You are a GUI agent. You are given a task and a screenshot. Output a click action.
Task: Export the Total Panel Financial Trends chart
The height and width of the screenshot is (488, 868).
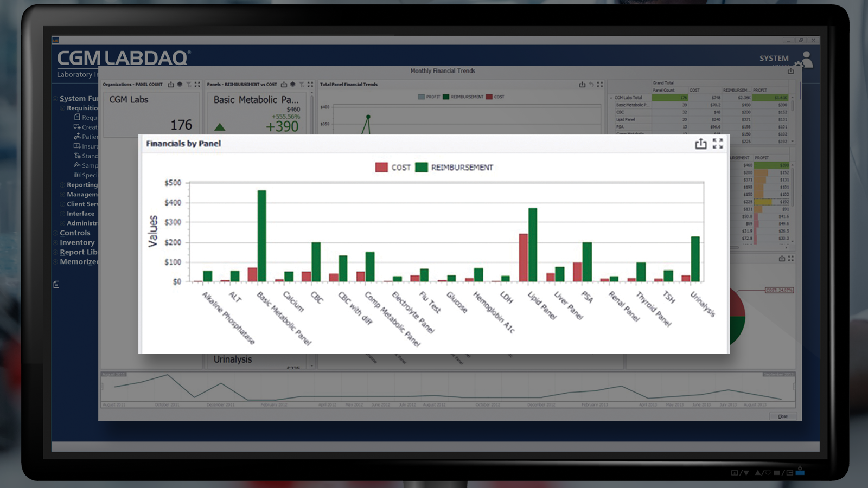click(x=582, y=84)
